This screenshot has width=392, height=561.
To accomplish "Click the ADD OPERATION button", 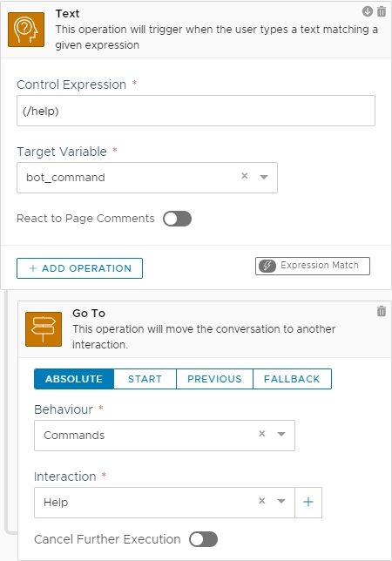I will (79, 268).
